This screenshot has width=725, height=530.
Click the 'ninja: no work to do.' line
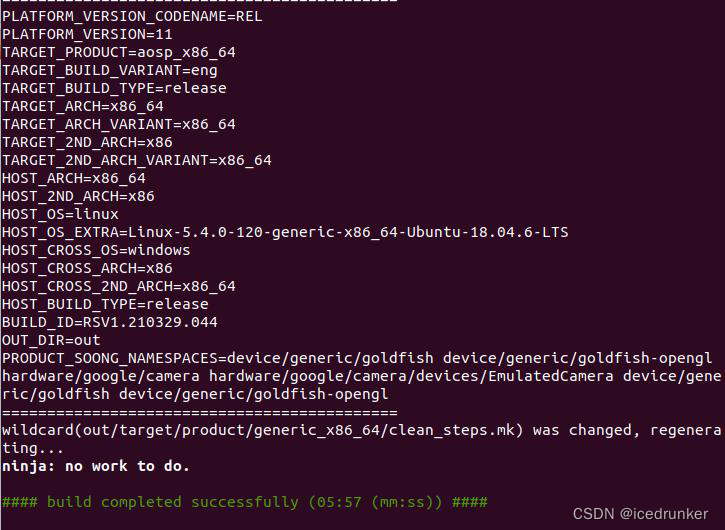(x=96, y=466)
